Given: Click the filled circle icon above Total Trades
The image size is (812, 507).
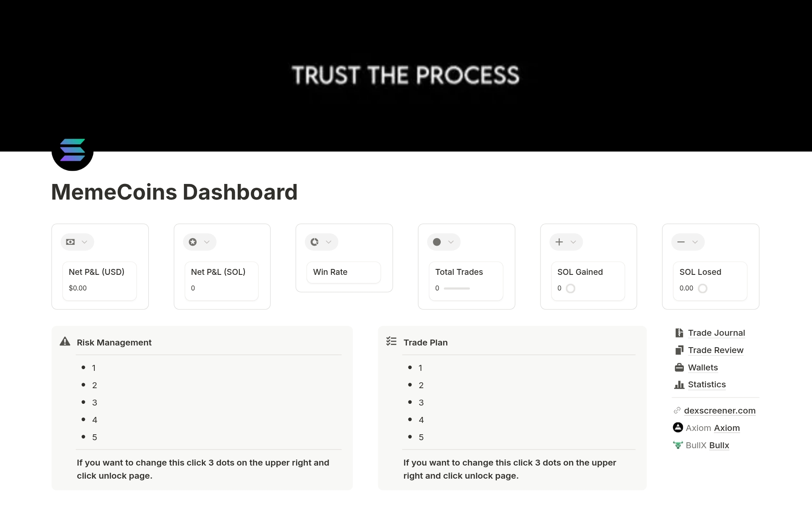Looking at the screenshot, I should [437, 242].
